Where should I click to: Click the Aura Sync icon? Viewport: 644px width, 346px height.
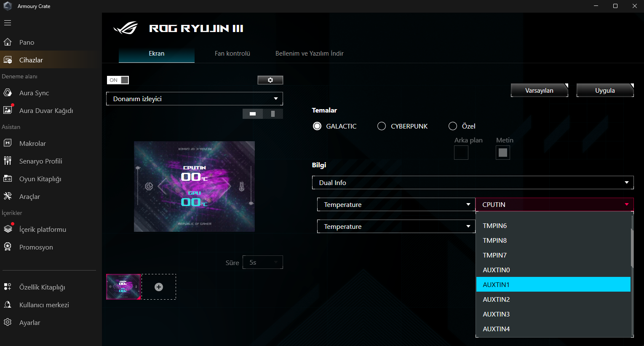click(x=8, y=93)
